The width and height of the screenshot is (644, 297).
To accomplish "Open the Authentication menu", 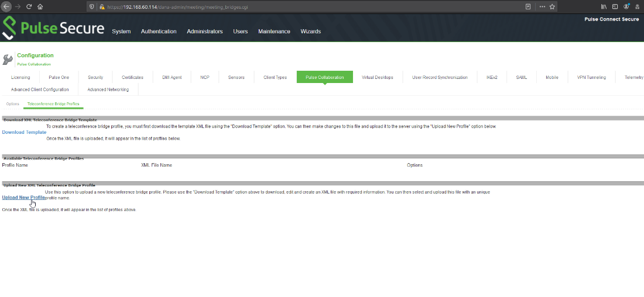I will coord(159,32).
